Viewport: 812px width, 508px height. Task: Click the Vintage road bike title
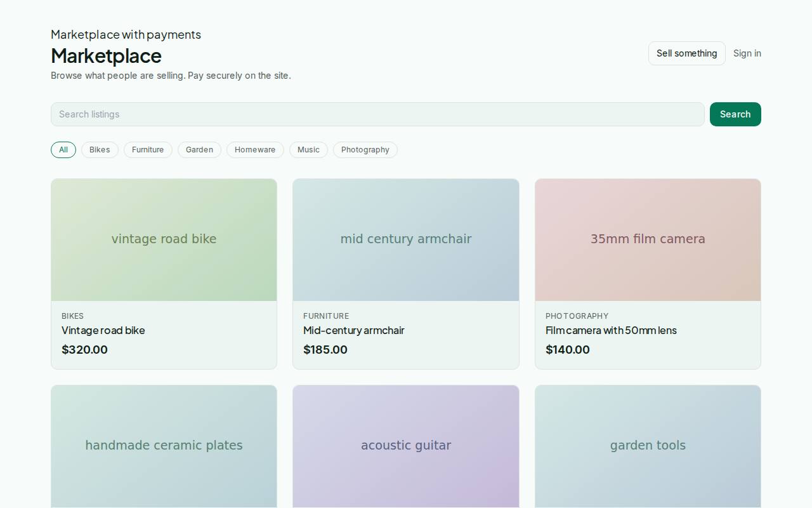pyautogui.click(x=103, y=330)
